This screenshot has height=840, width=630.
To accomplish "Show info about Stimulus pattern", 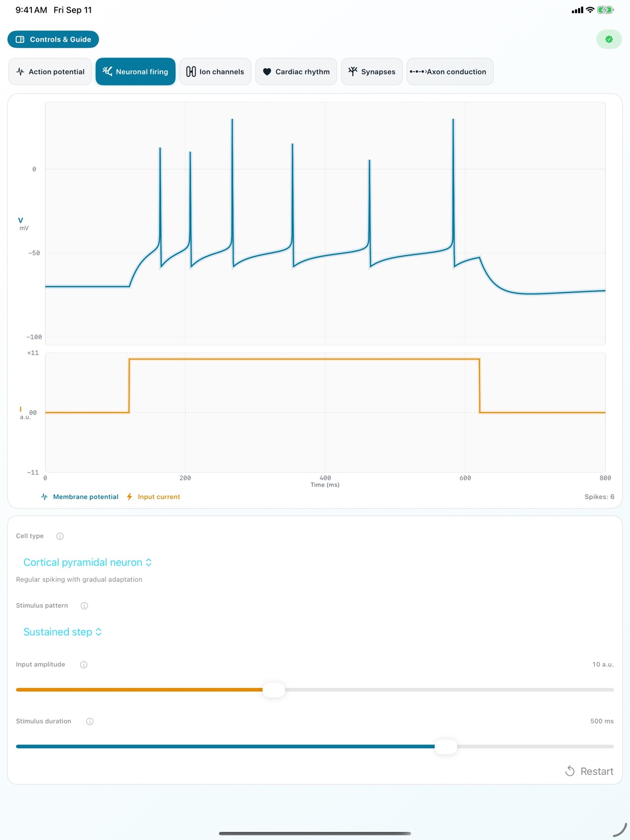I will point(84,606).
